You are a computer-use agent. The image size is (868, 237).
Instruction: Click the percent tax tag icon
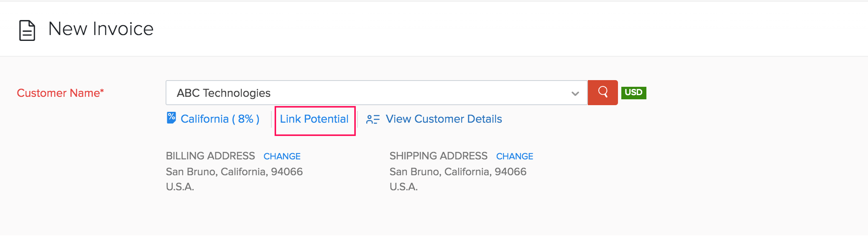pyautogui.click(x=171, y=118)
